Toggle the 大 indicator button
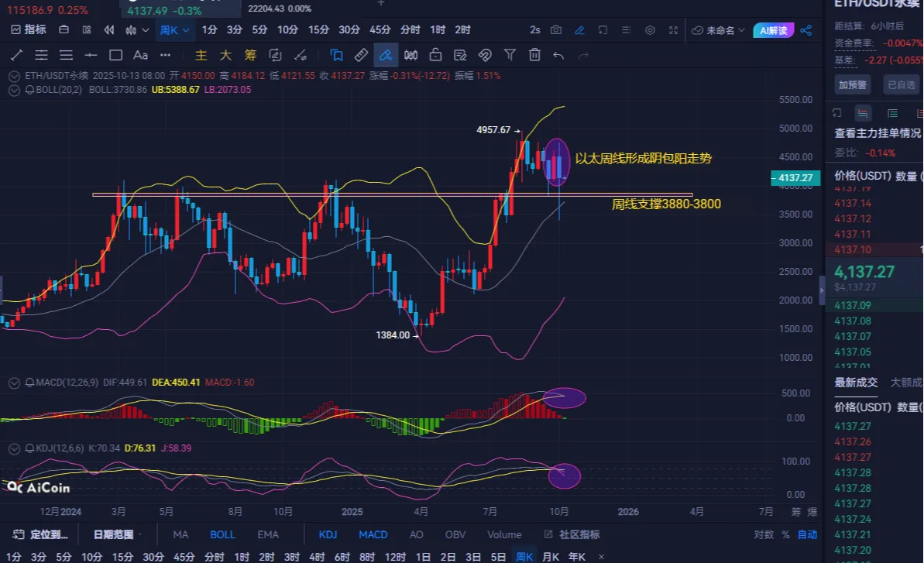Image resolution: width=924 pixels, height=563 pixels. (x=225, y=55)
